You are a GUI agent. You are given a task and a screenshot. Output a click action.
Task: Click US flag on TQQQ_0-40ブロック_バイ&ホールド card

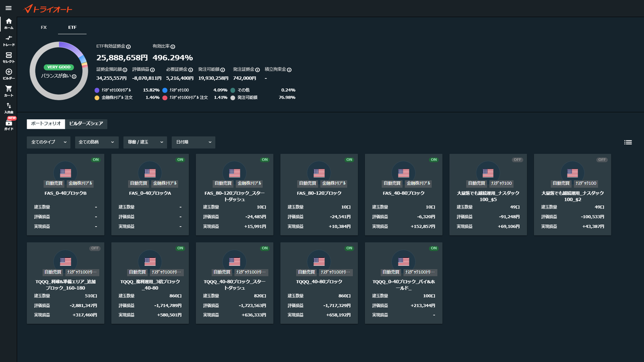point(404,261)
